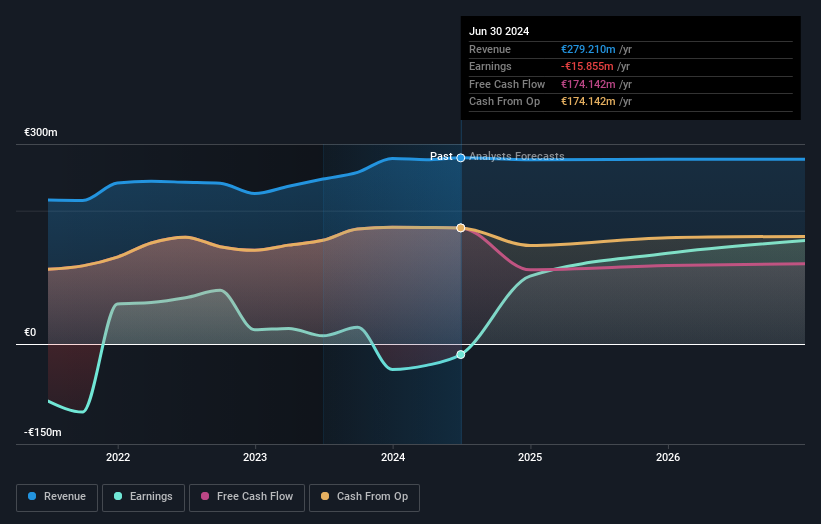Click the 'Free Cash Flow' row label in tooltip
Viewport: 821px width, 524px height.
(x=507, y=84)
